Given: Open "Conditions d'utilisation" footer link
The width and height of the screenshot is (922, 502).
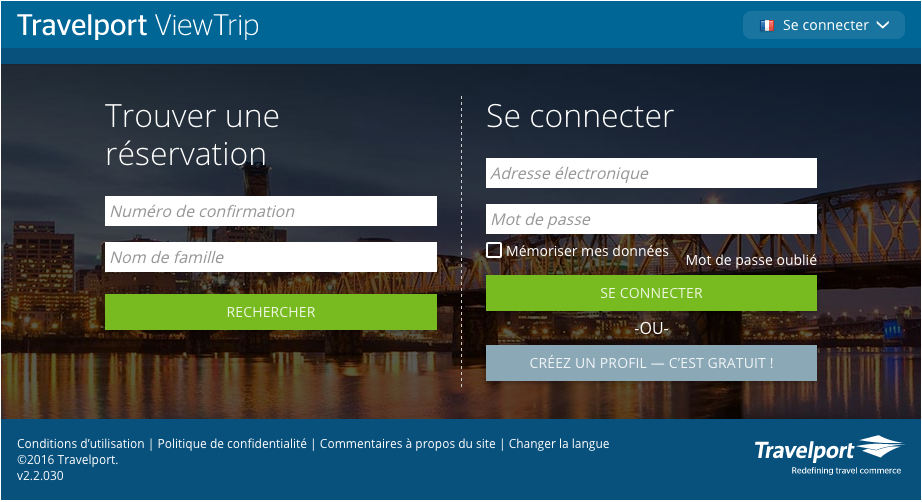Looking at the screenshot, I should 81,444.
